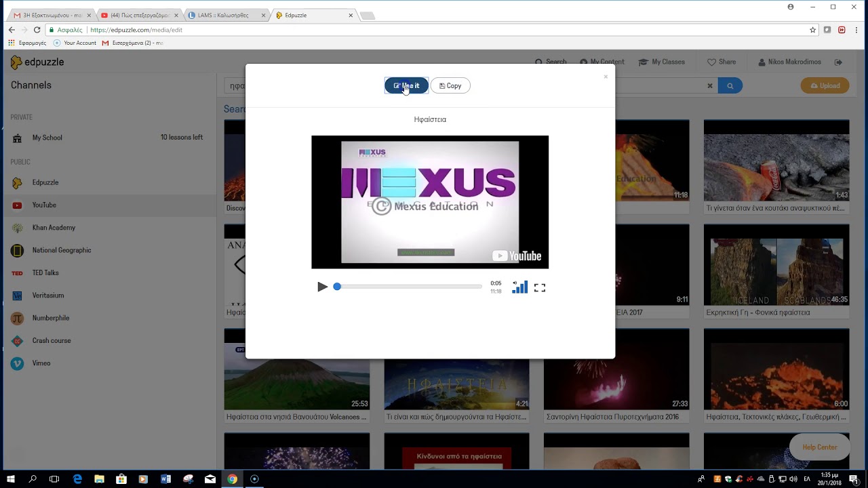The width and height of the screenshot is (868, 488).
Task: Open the Εισερχόμενα bookmark
Action: tap(132, 43)
